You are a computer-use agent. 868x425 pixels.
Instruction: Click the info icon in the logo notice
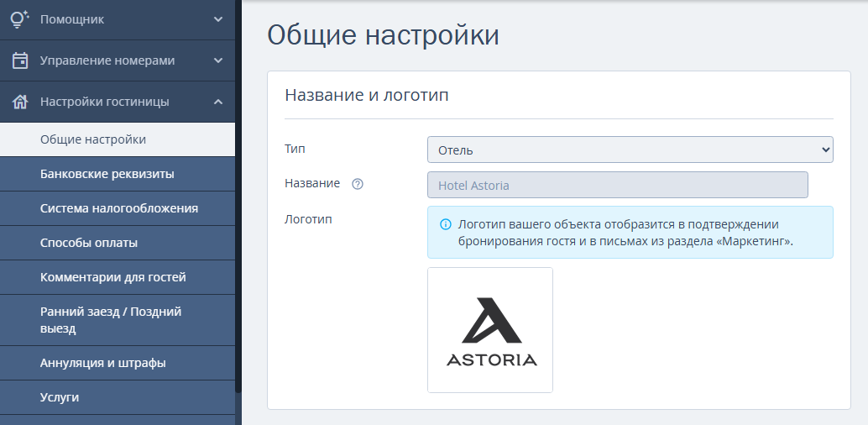(445, 224)
